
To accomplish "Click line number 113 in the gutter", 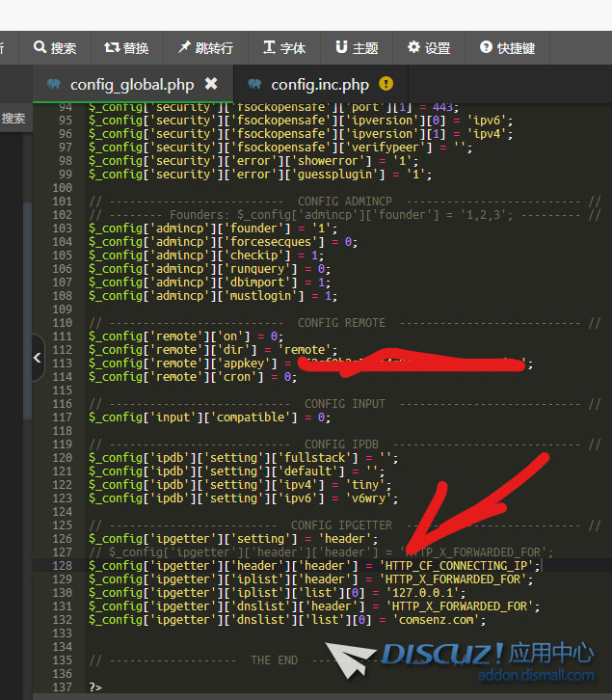I will pyautogui.click(x=65, y=363).
